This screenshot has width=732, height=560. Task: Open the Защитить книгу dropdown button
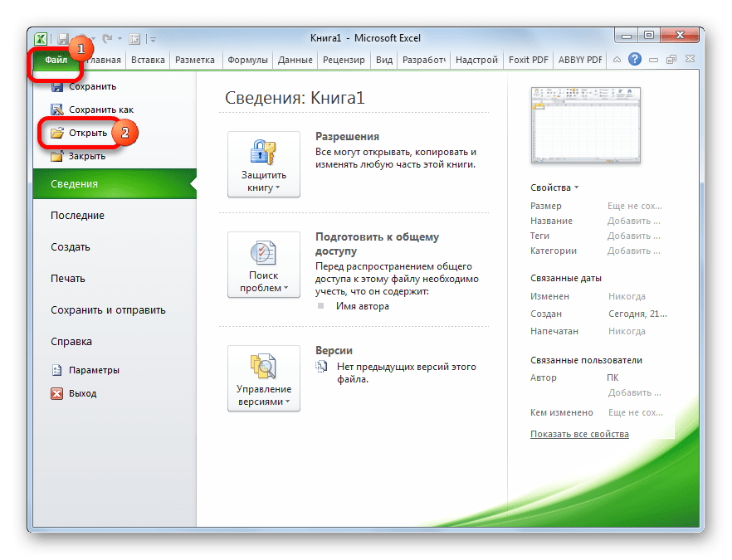(x=264, y=164)
